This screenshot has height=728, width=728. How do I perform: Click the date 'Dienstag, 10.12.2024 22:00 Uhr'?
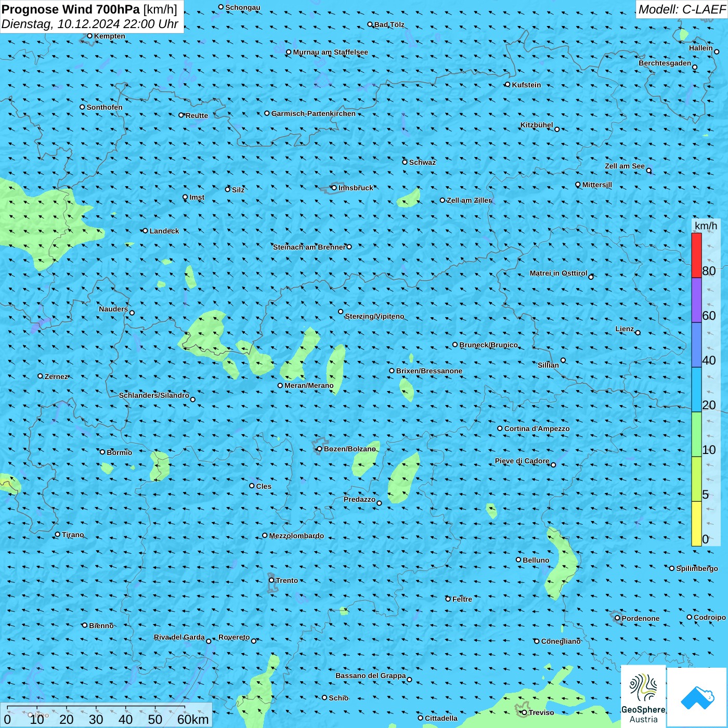pos(90,24)
